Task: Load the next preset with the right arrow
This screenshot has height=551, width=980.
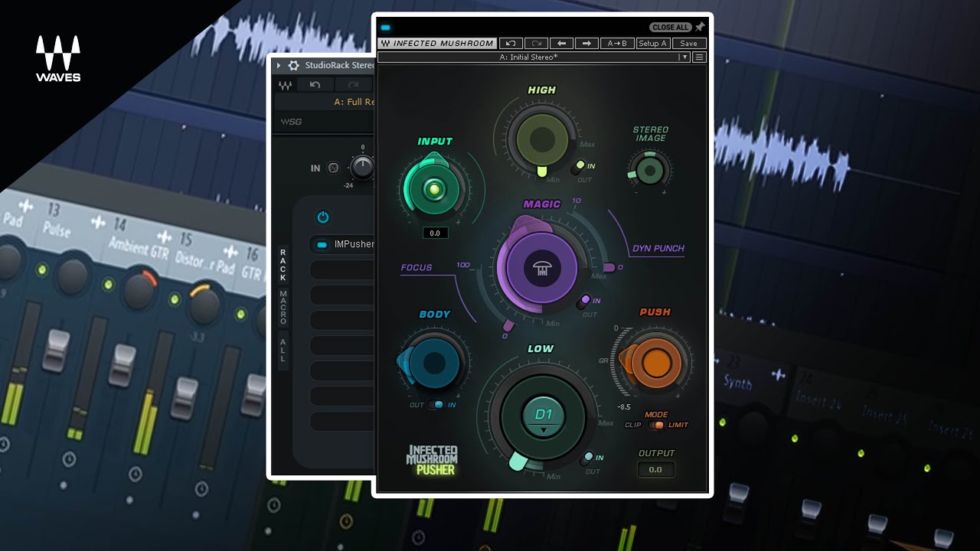Action: [x=586, y=44]
